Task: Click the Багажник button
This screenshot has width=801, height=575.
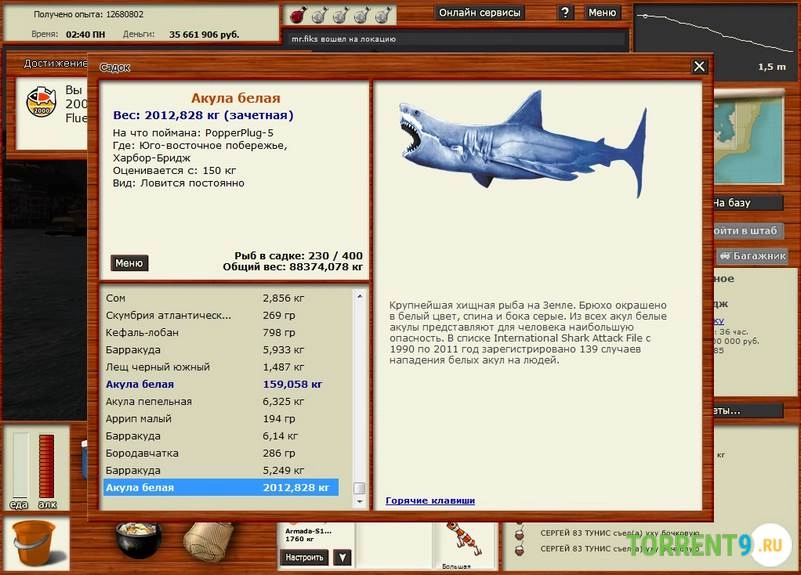Action: coord(753,256)
